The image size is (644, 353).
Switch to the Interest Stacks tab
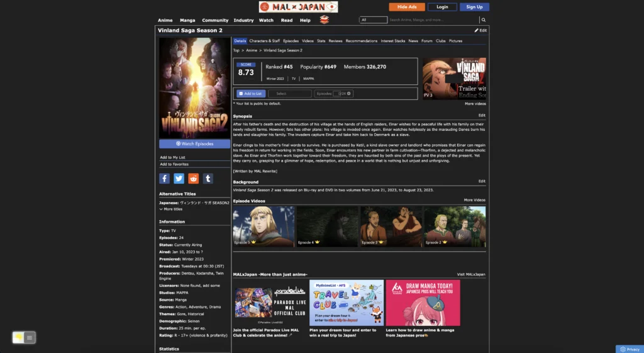click(x=392, y=41)
